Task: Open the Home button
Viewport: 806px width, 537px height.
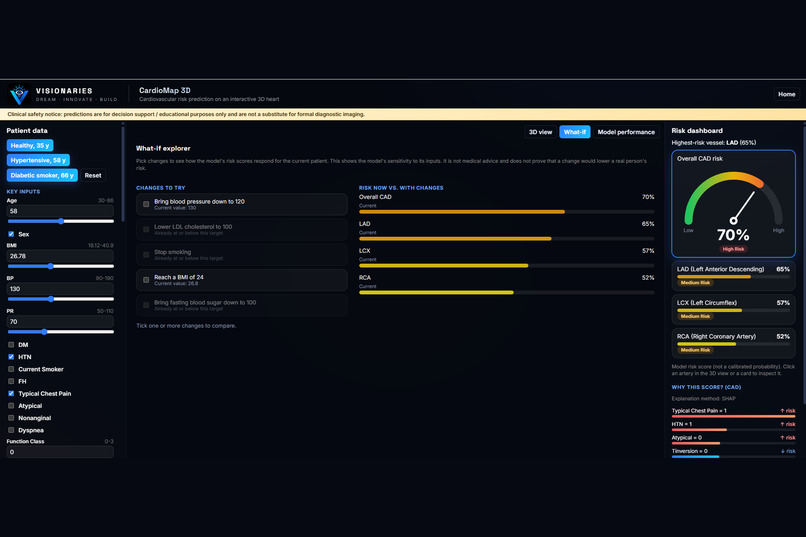Action: [x=786, y=94]
